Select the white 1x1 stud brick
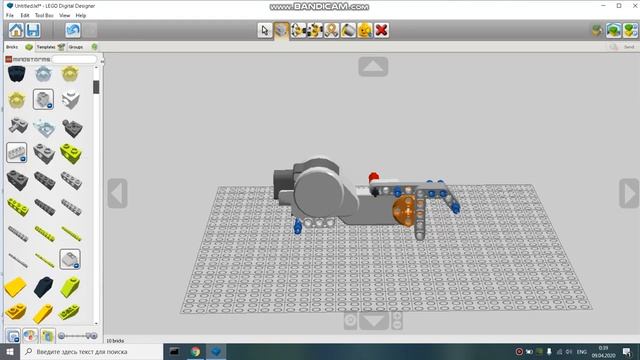This screenshot has height=360, width=640. coord(70,100)
